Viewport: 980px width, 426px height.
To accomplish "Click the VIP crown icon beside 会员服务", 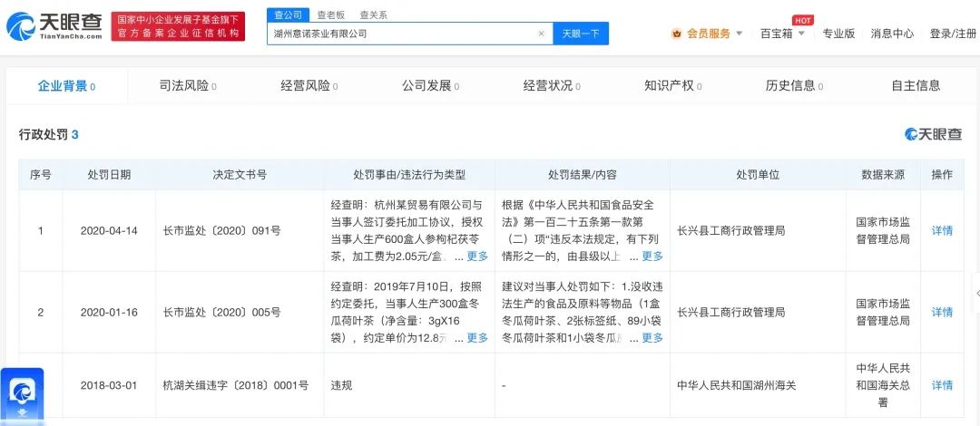I will [x=676, y=34].
